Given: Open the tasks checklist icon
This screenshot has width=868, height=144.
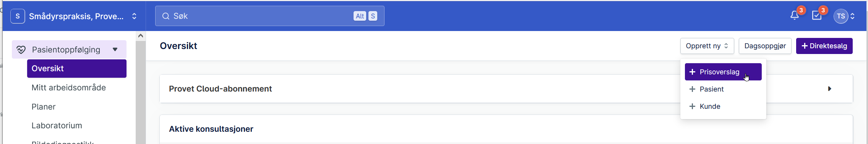Looking at the screenshot, I should [817, 16].
